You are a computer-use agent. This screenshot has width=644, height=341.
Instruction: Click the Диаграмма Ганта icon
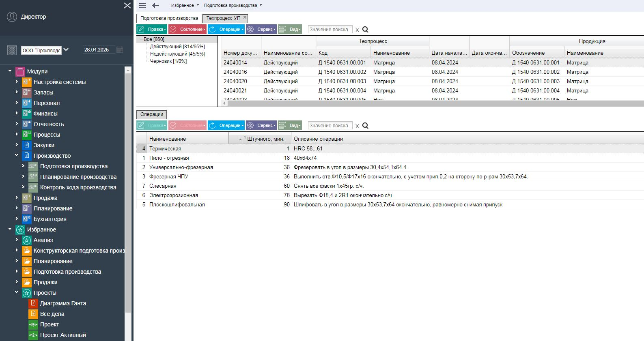(x=33, y=303)
